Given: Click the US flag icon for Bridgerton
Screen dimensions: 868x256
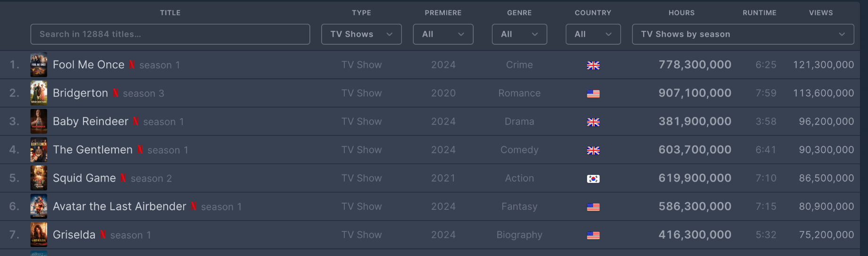Looking at the screenshot, I should pyautogui.click(x=593, y=94).
